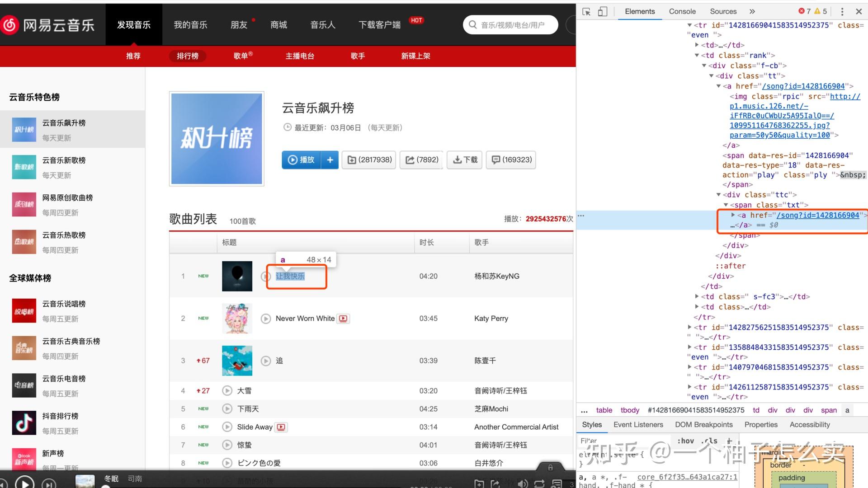
Task: Play the song Never Worn White
Action: 266,319
